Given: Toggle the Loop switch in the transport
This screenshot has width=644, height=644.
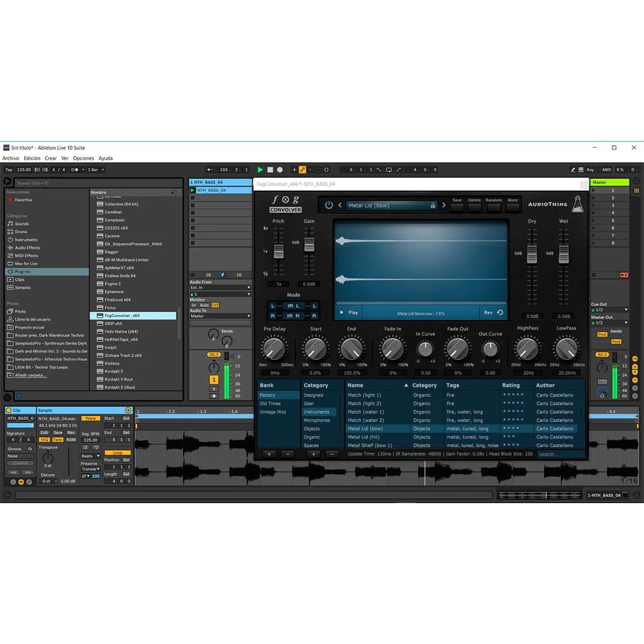Looking at the screenshot, I should 389,170.
